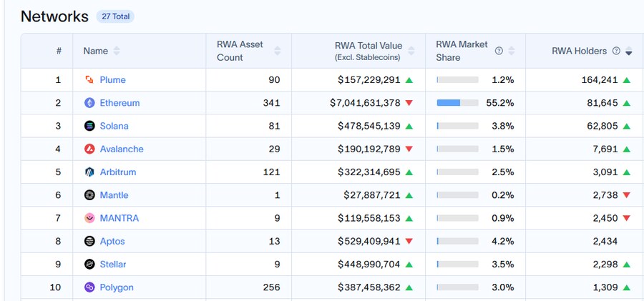Open the Polygon network link
The height and width of the screenshot is (301, 644).
(117, 287)
